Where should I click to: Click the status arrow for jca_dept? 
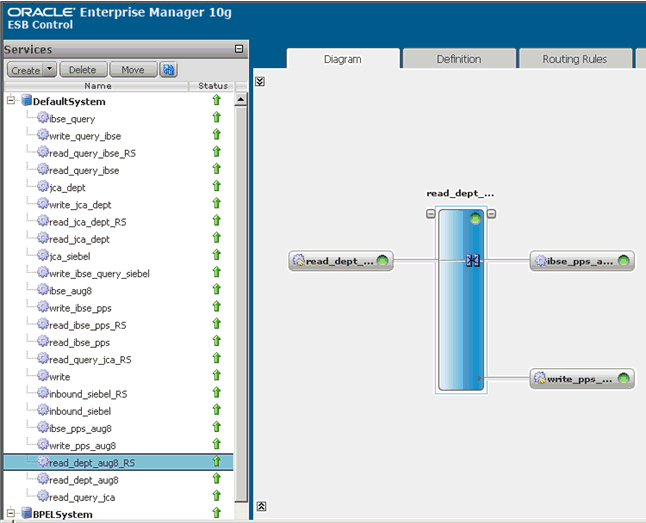click(x=217, y=186)
